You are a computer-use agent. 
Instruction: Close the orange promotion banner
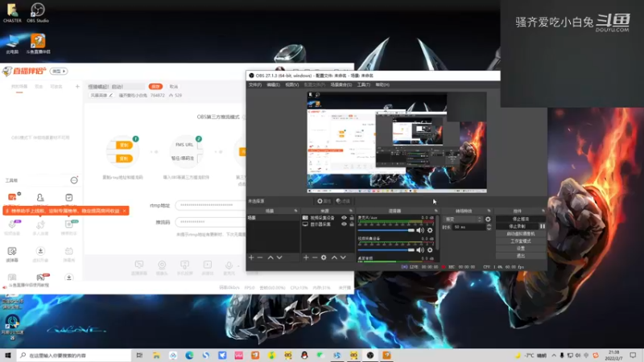coord(125,211)
